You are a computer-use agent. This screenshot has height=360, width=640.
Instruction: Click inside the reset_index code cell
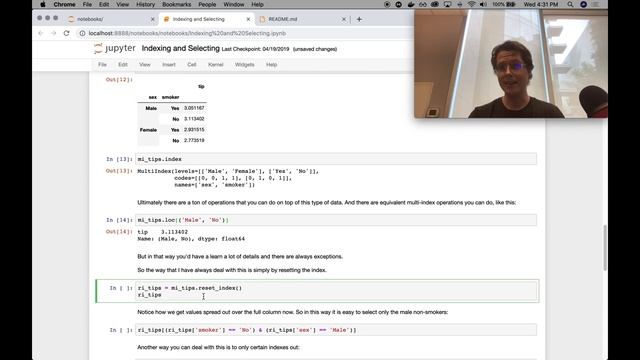click(x=336, y=291)
